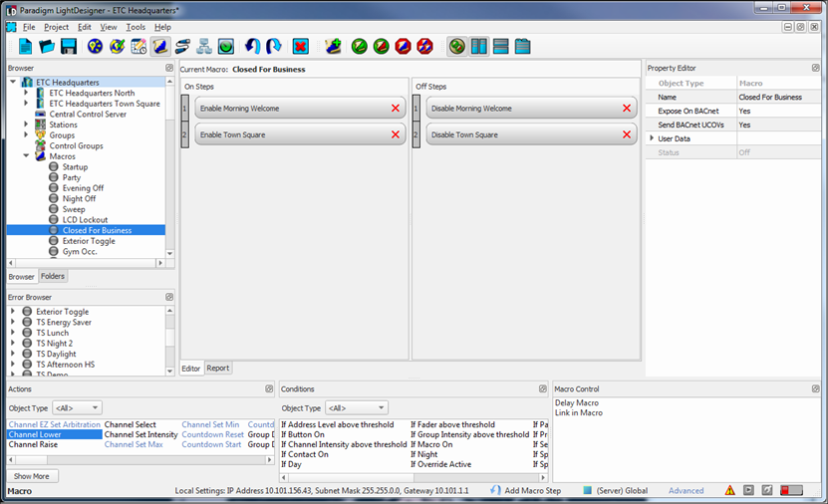
Task: Click the play button icon in status bar
Action: [x=748, y=490]
